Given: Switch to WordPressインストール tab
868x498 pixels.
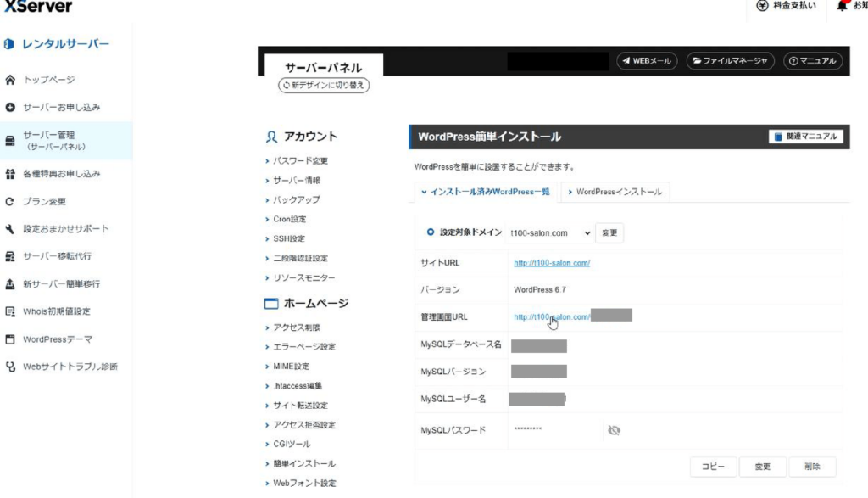Looking at the screenshot, I should [x=615, y=192].
